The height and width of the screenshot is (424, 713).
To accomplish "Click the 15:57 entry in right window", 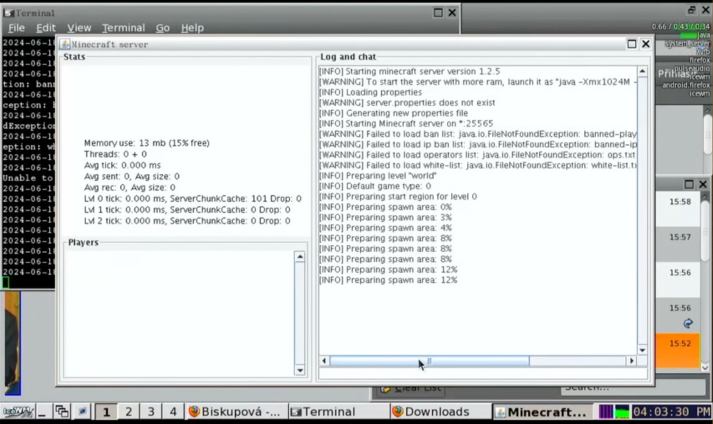I will coord(680,237).
